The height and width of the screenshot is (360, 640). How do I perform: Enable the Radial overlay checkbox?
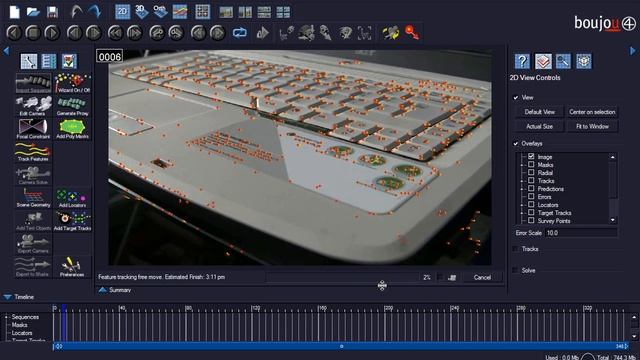pyautogui.click(x=531, y=172)
